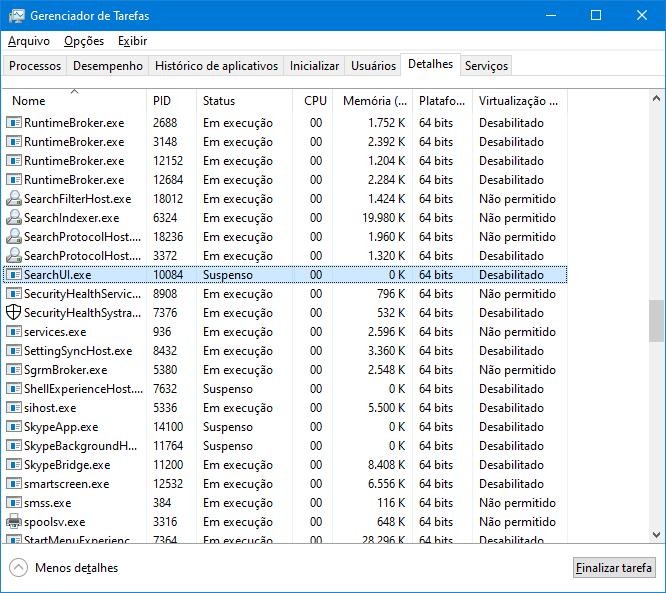The image size is (666, 593).
Task: Click the Task Manager title bar icon
Action: pos(16,16)
